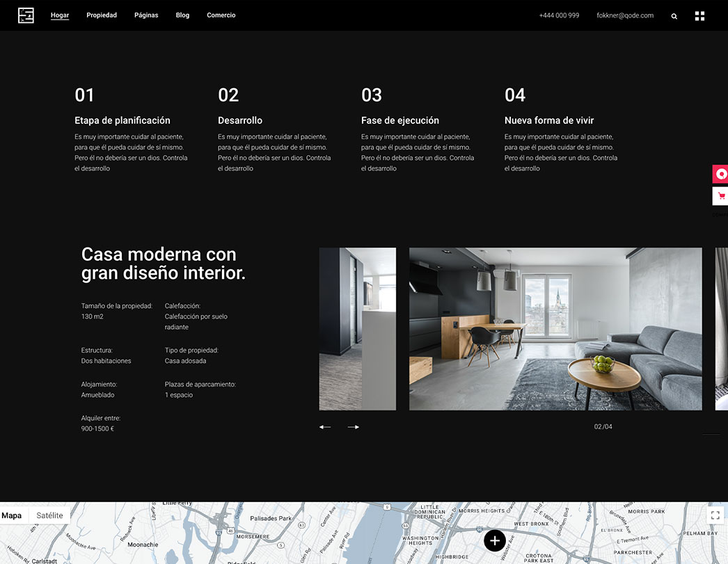Click the step number '04'
728x564 pixels.
(x=515, y=95)
